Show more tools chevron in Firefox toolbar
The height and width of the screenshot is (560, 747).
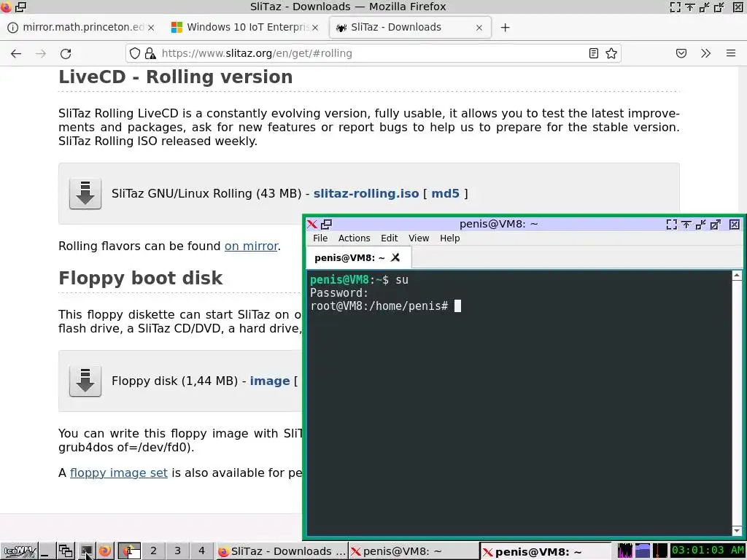click(x=706, y=53)
